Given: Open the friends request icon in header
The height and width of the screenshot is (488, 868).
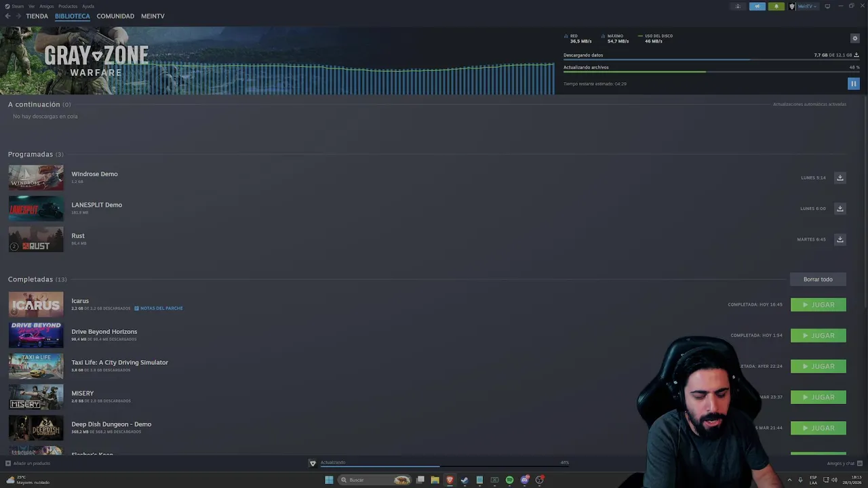Looking at the screenshot, I should pyautogui.click(x=738, y=6).
